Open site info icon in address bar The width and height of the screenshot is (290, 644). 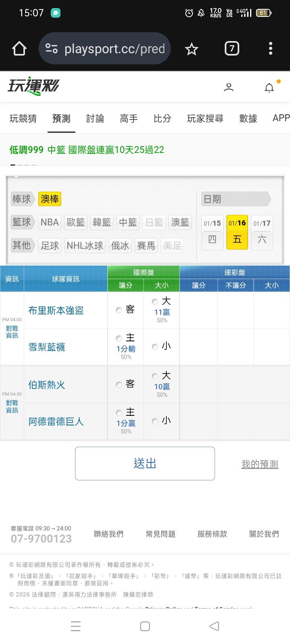pyautogui.click(x=52, y=49)
